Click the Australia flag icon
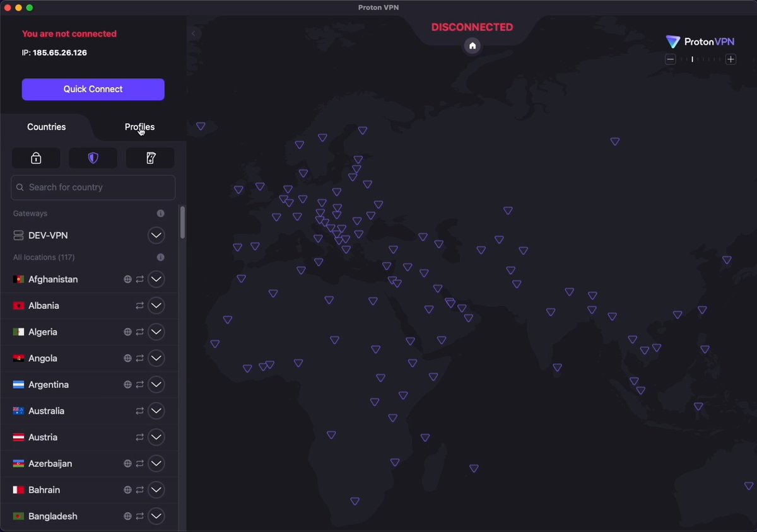Image resolution: width=757 pixels, height=532 pixels. click(x=18, y=411)
